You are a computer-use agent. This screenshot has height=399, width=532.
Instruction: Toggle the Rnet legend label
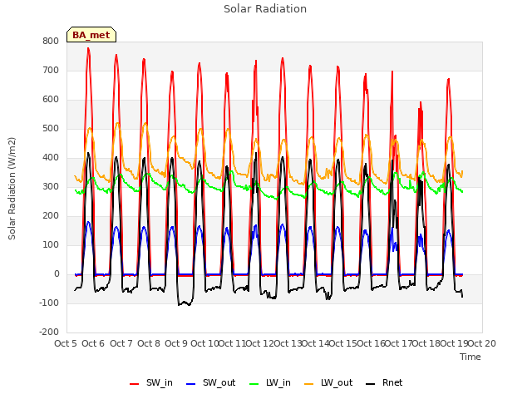[392, 382]
